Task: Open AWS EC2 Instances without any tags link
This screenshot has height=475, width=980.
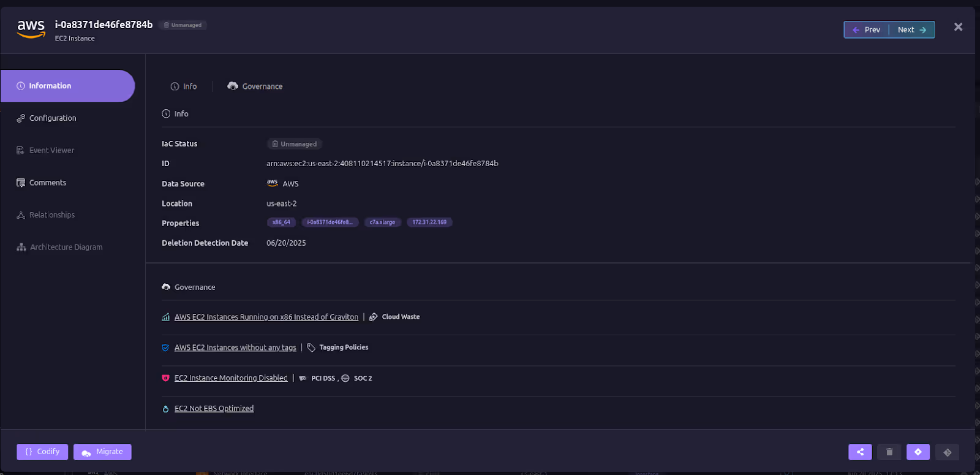Action: click(x=235, y=348)
